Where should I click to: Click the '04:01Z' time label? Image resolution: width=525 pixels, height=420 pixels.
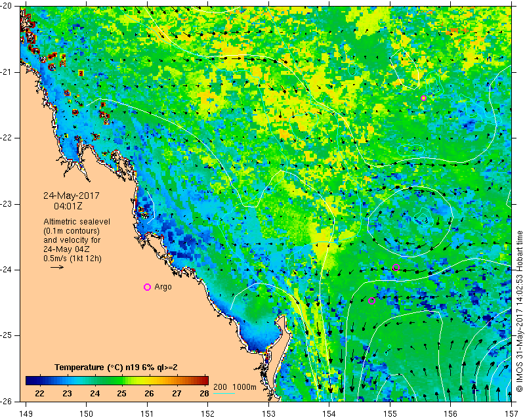pos(68,206)
